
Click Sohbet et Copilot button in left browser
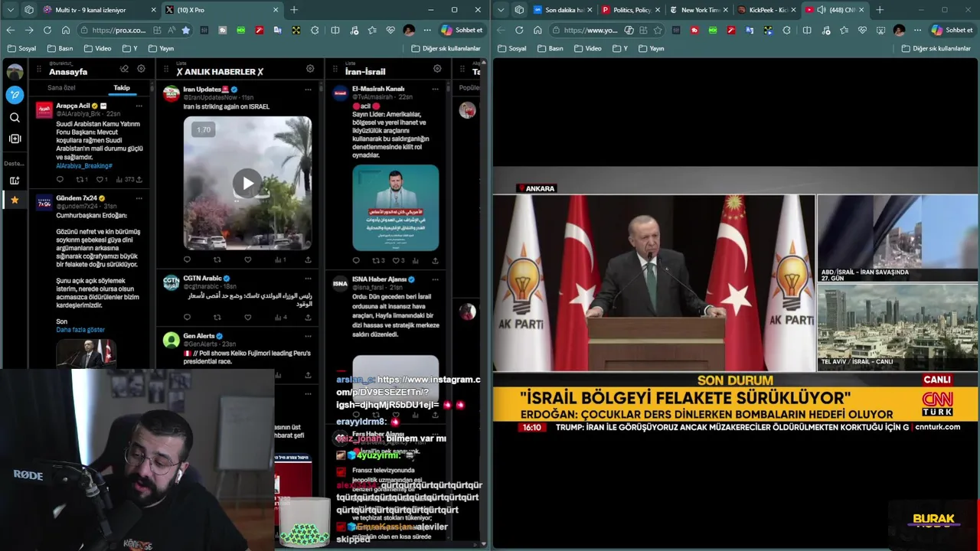(462, 30)
